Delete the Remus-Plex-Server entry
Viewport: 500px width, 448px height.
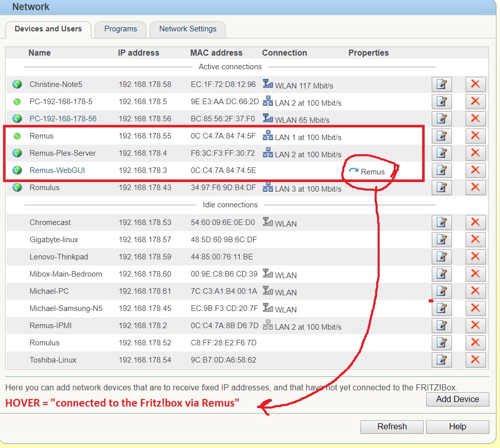[x=475, y=153]
